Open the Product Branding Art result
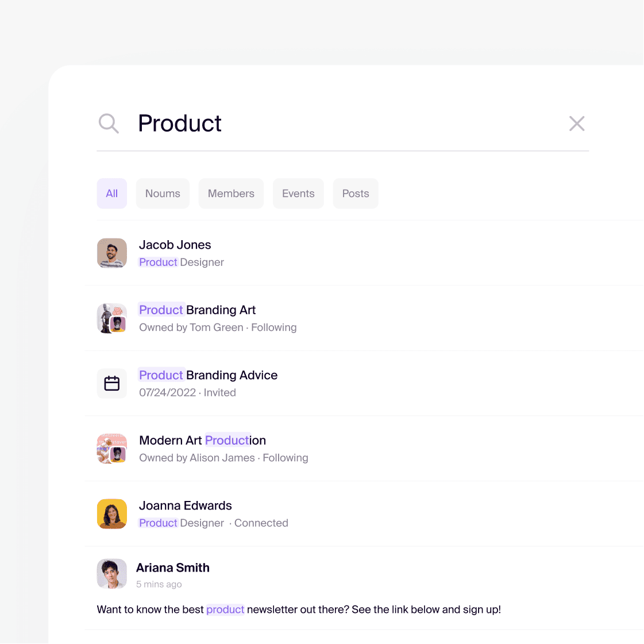This screenshot has height=644, width=644. pos(364,318)
